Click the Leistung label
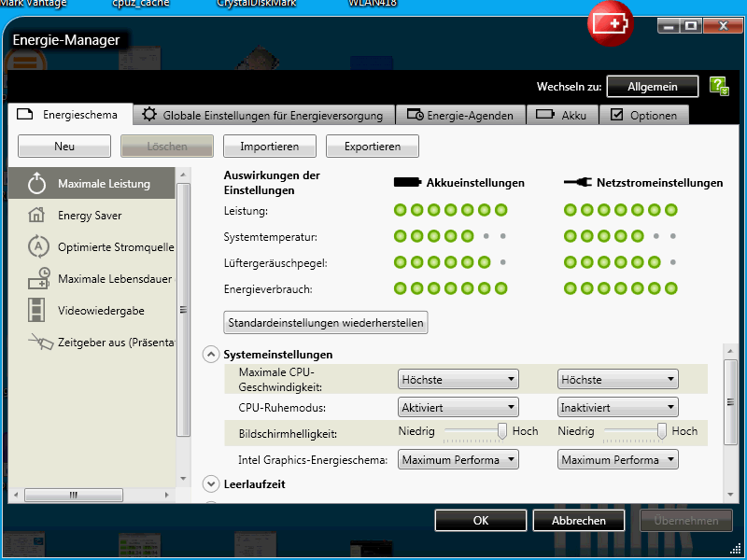The height and width of the screenshot is (560, 747). pos(246,211)
